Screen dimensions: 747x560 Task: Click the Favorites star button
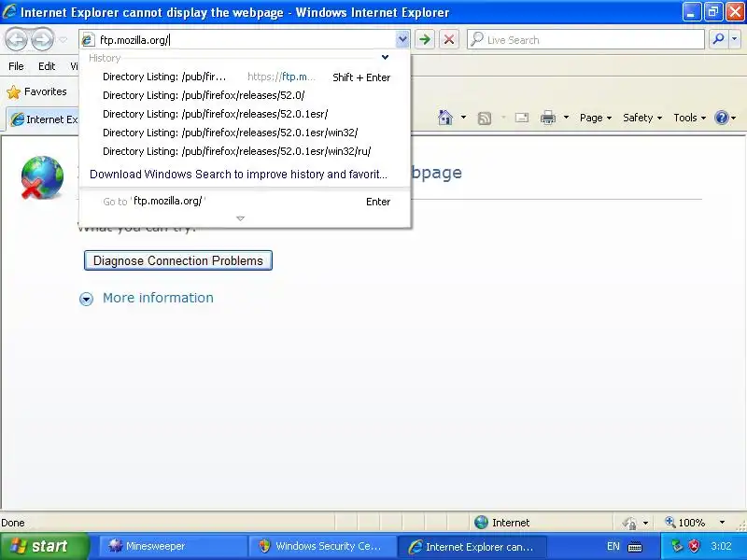pyautogui.click(x=37, y=91)
